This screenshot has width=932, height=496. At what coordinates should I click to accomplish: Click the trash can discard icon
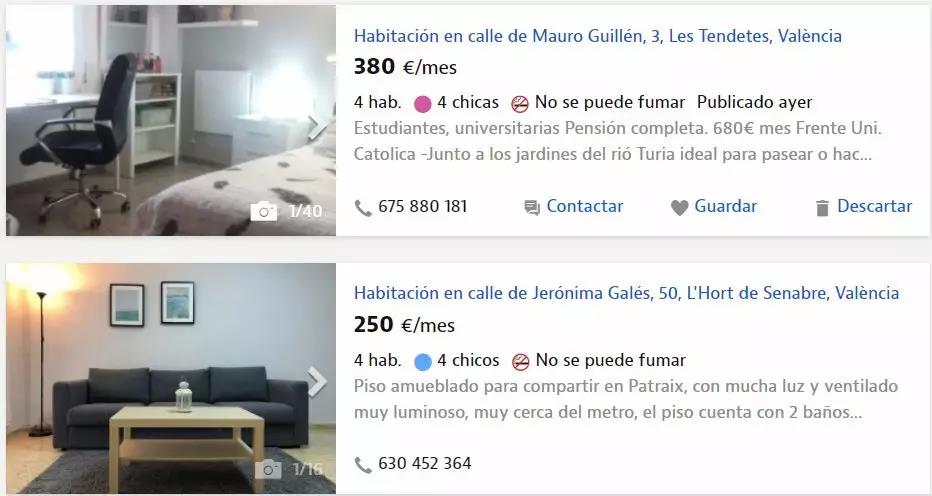(x=822, y=208)
